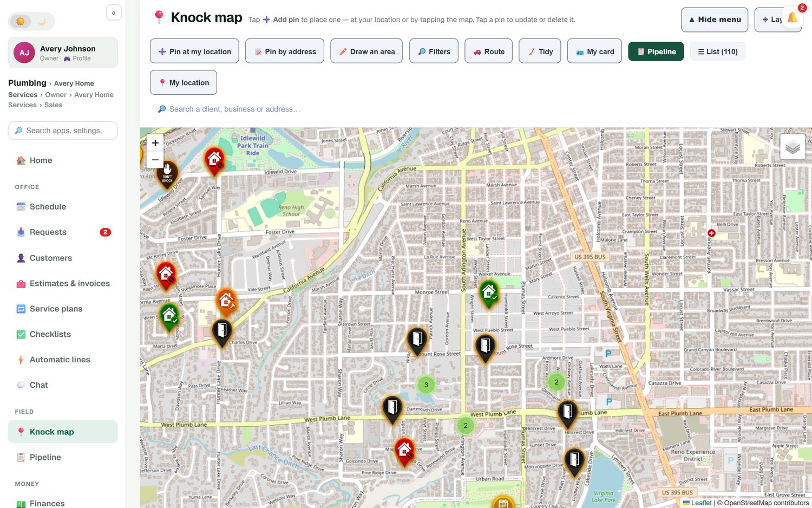Screen dimensions: 812x508
Task: Select the Don't Knock hand pin
Action: (167, 174)
